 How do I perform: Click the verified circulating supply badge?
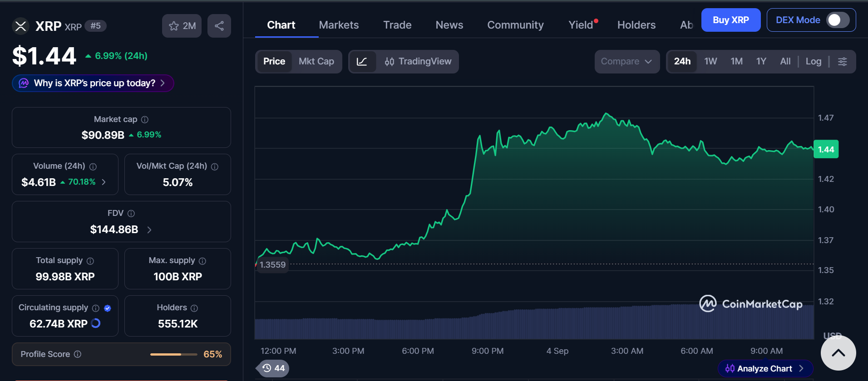coord(108,308)
